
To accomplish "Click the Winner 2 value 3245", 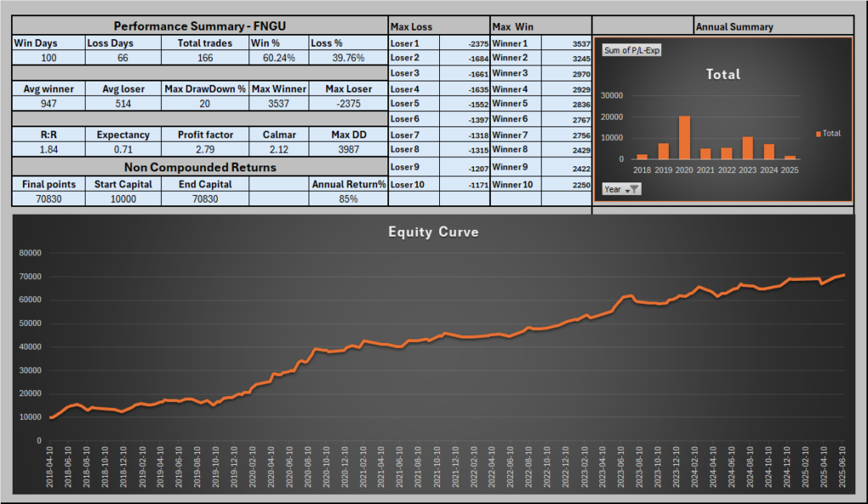I will point(566,59).
